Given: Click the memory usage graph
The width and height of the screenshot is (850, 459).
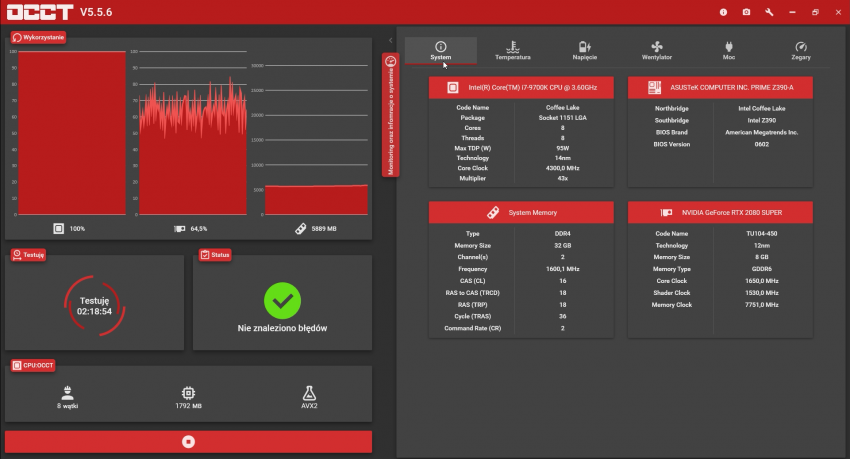Looking at the screenshot, I should 315,140.
